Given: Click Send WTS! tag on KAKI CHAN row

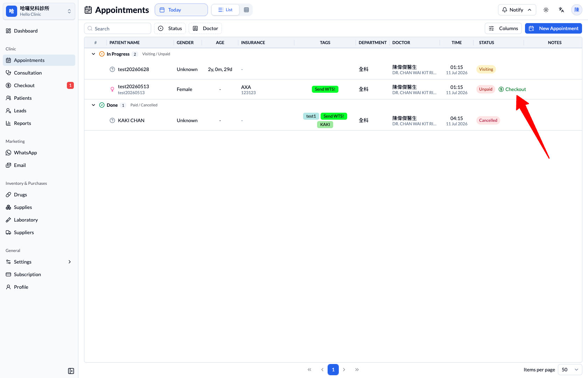Looking at the screenshot, I should [x=334, y=116].
